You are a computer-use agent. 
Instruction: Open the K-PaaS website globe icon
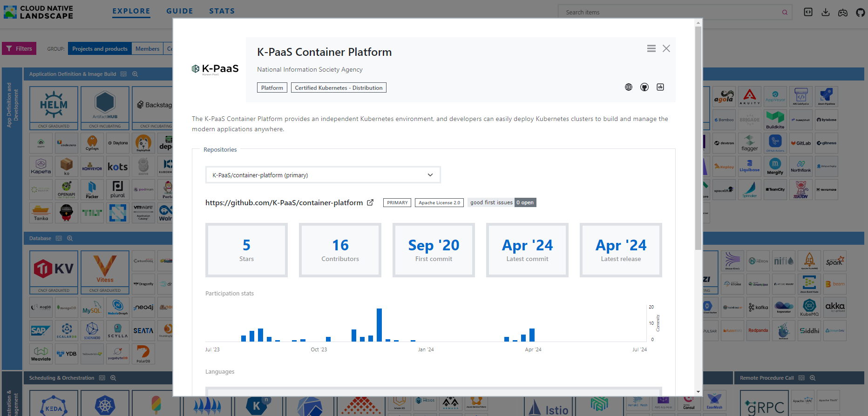pyautogui.click(x=629, y=87)
